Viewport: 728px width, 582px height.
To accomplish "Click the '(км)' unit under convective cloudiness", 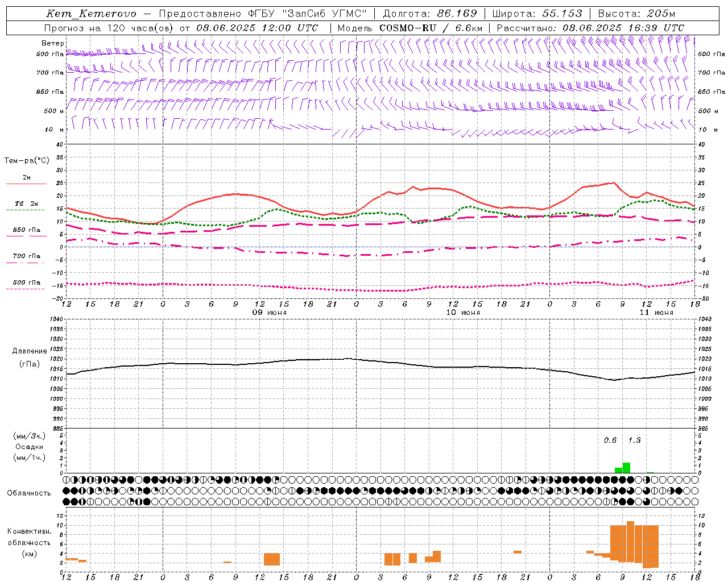I will coord(30,554).
